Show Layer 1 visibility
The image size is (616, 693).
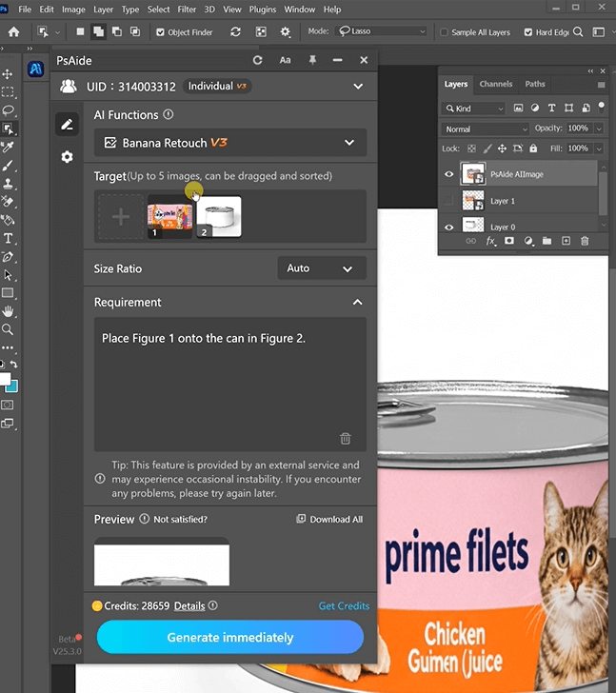(449, 201)
